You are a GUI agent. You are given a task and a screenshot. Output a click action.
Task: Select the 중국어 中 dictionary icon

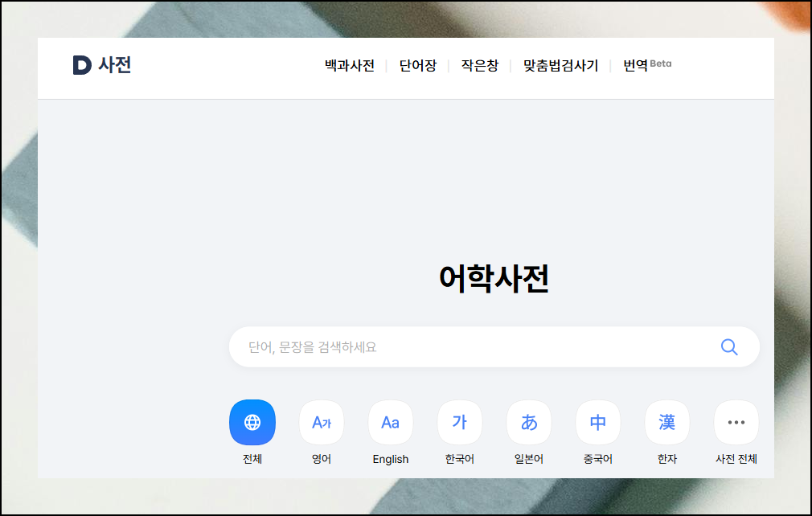coord(598,422)
